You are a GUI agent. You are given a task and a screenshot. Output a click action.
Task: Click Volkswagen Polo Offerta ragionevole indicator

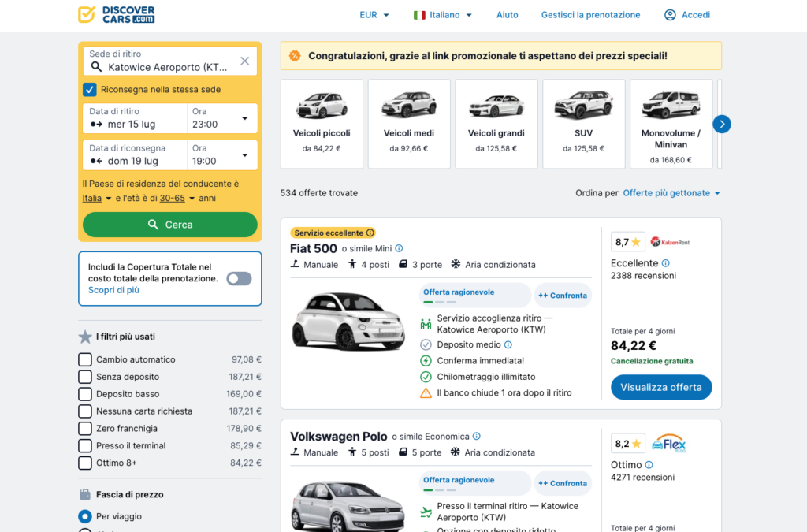coord(475,483)
